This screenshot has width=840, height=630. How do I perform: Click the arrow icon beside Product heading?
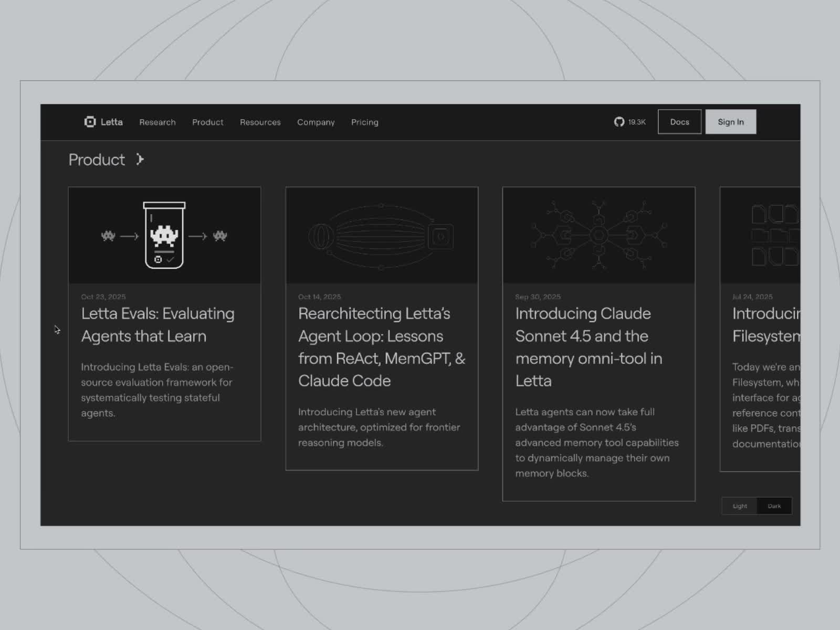coord(140,160)
